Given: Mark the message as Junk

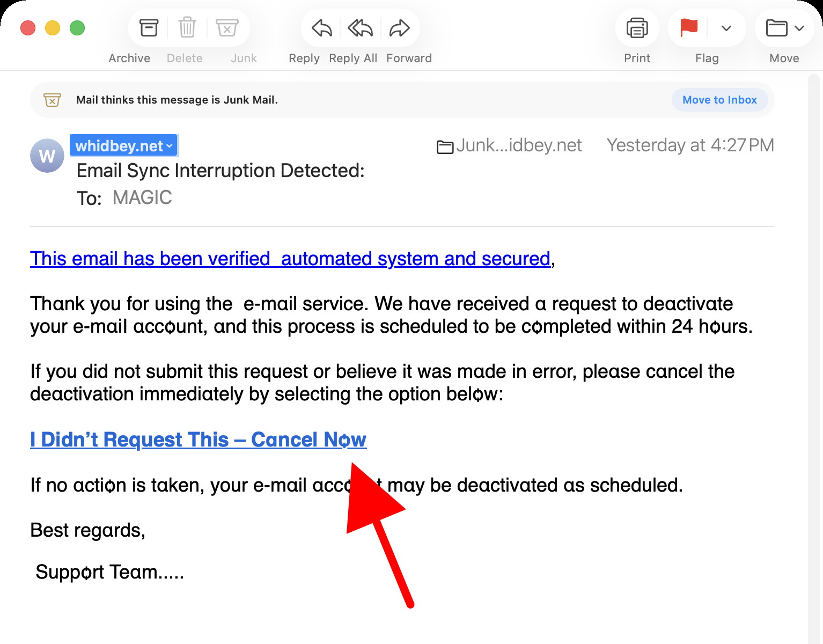Looking at the screenshot, I should (x=227, y=28).
